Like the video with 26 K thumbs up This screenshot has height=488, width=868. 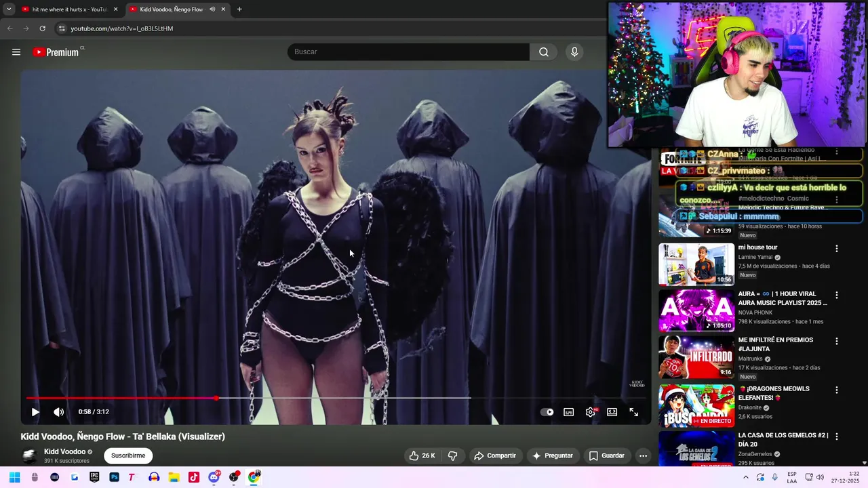click(x=422, y=455)
